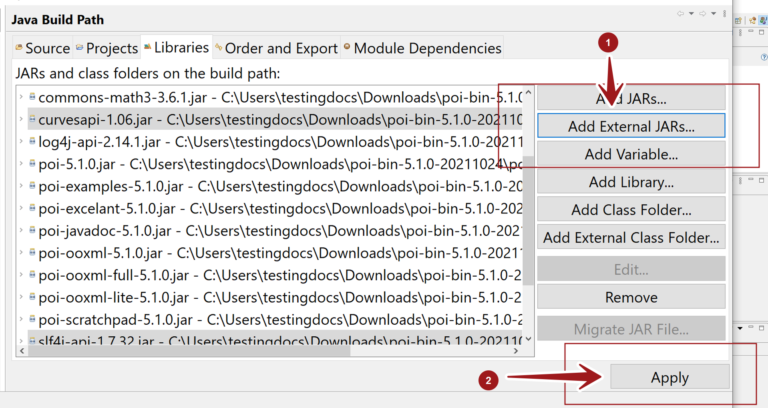Screen dimensions: 768x408
Task: Select the Libraries tab
Action: pos(176,47)
